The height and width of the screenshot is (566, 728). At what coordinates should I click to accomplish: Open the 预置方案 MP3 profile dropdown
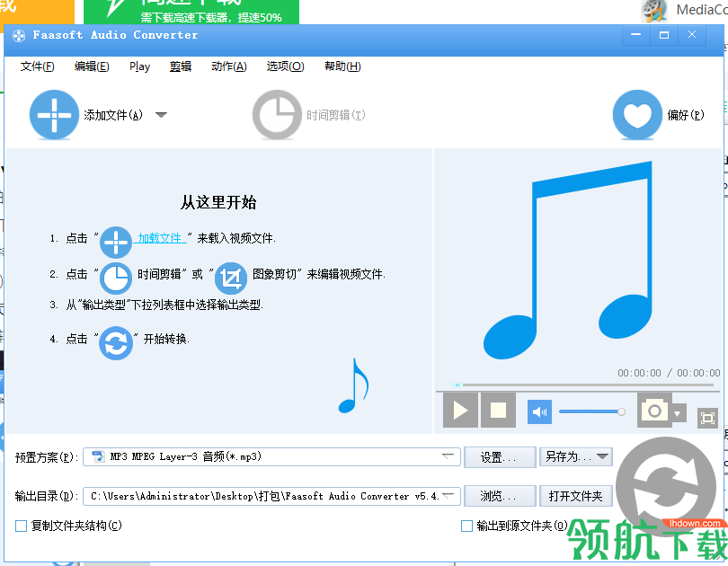271,456
